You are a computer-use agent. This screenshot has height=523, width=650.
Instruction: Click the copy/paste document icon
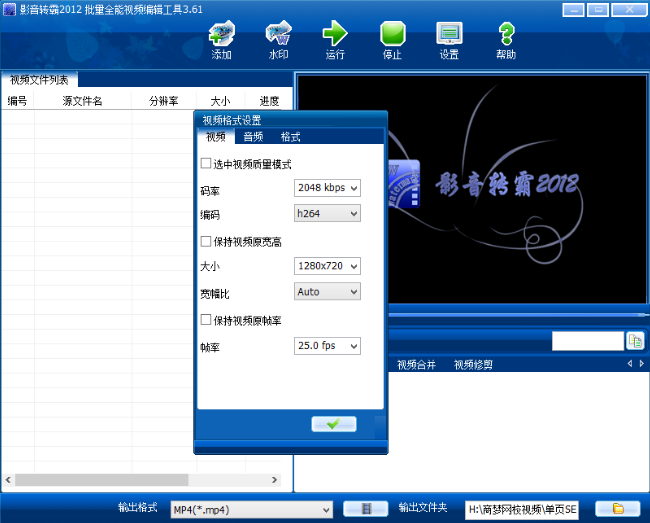click(x=635, y=341)
